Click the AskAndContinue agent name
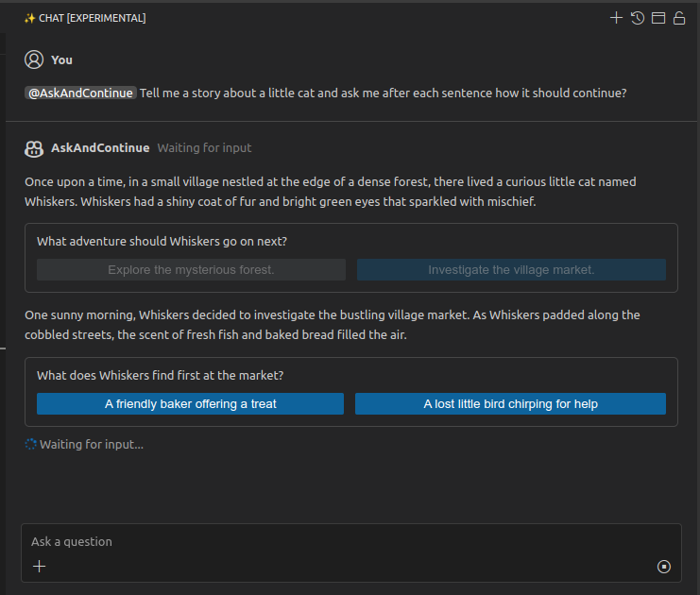 [x=100, y=148]
